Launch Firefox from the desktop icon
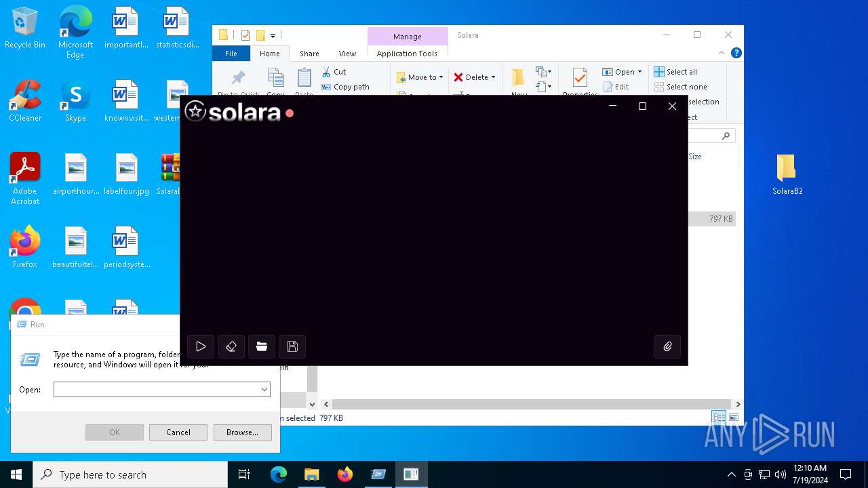Image resolution: width=868 pixels, height=488 pixels. tap(25, 247)
